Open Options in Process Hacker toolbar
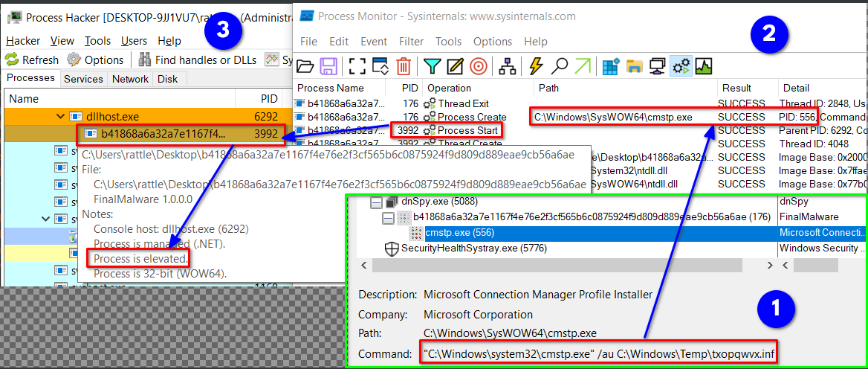This screenshot has height=369, width=868. coord(95,60)
